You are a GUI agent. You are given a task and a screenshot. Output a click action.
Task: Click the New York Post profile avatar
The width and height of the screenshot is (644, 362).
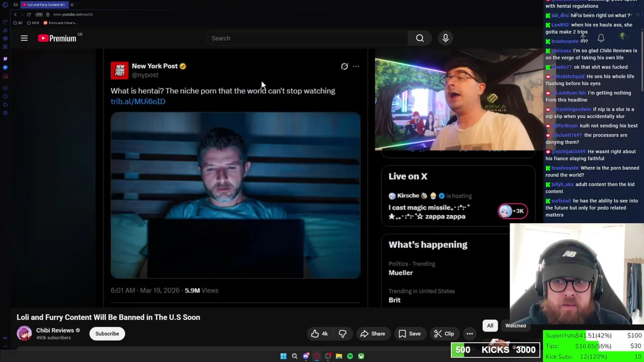click(x=119, y=70)
